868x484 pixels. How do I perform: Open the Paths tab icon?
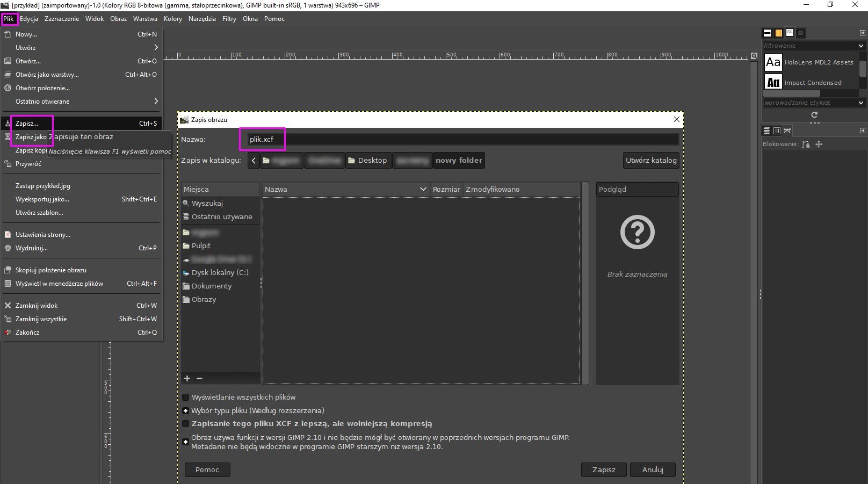click(x=787, y=131)
